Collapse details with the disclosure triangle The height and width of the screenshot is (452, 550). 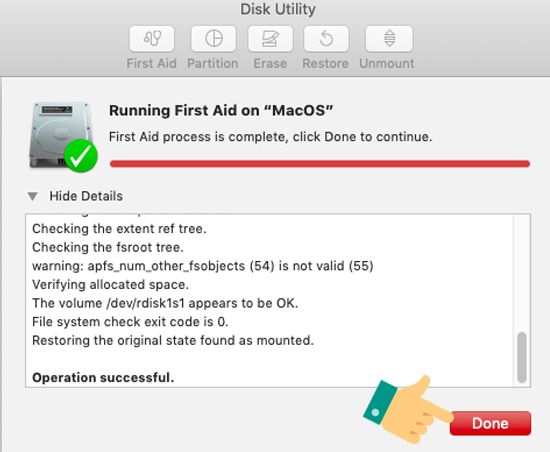coord(33,196)
